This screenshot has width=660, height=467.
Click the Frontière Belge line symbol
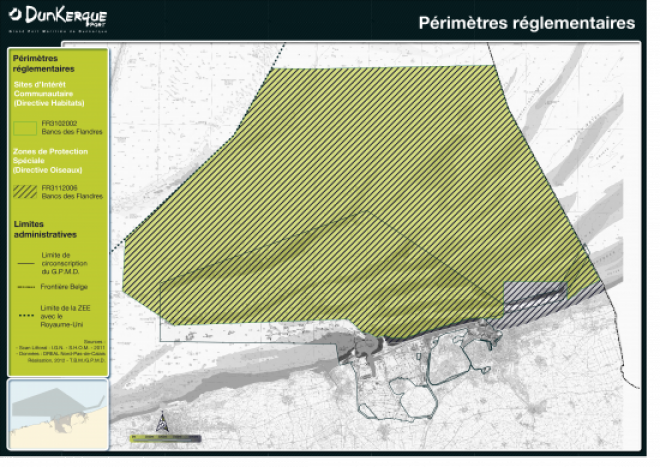point(26,287)
